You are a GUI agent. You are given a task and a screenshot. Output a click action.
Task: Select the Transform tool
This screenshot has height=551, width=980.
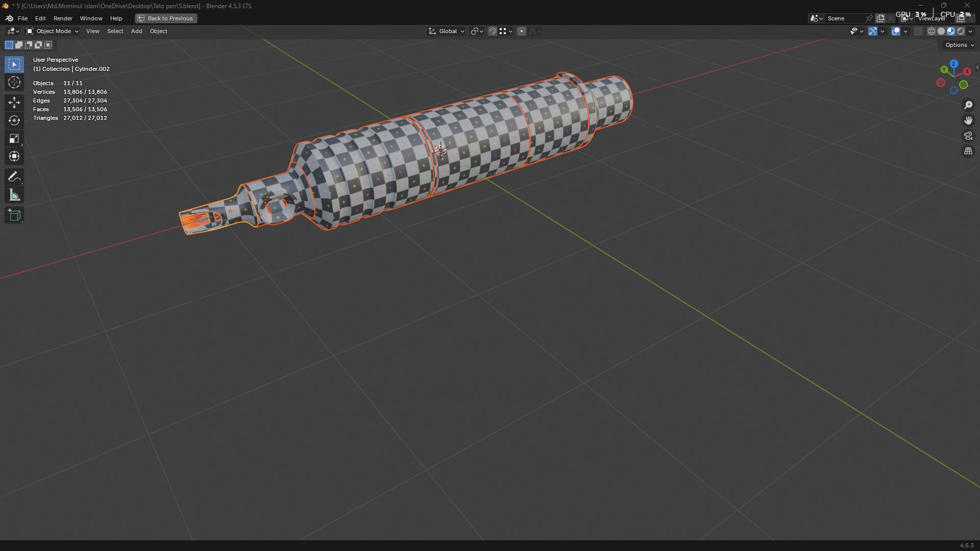pos(14,156)
